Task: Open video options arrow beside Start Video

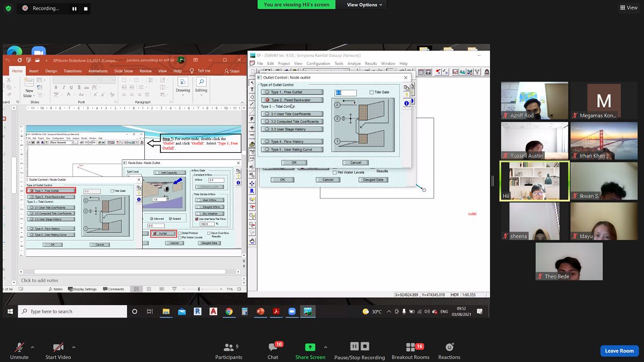Action: point(74,346)
